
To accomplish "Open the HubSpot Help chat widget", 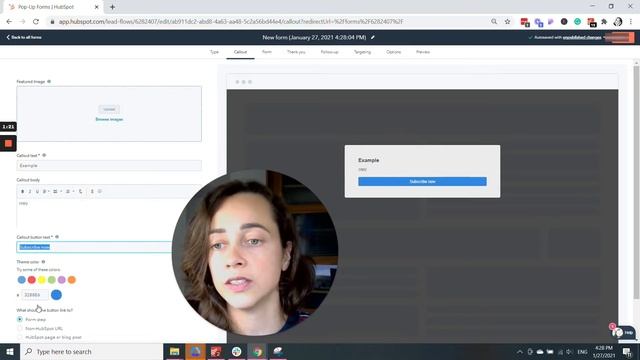I will pyautogui.click(x=624, y=333).
